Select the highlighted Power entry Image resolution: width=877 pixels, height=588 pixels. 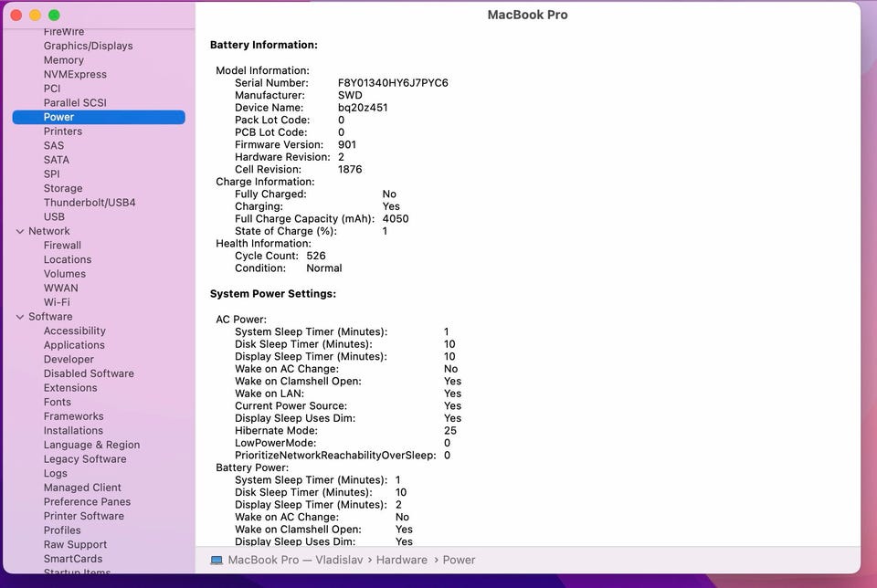tap(99, 117)
